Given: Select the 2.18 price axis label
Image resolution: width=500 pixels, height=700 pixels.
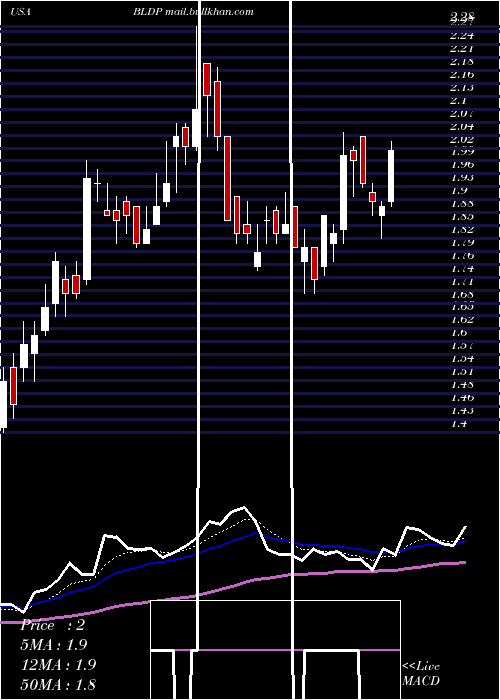Looking at the screenshot, I should point(462,62).
